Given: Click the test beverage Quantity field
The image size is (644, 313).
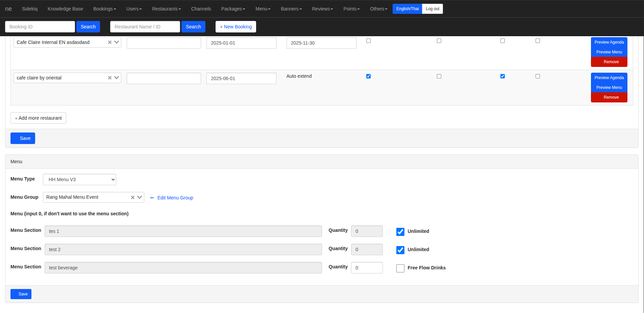Looking at the screenshot, I should [367, 268].
